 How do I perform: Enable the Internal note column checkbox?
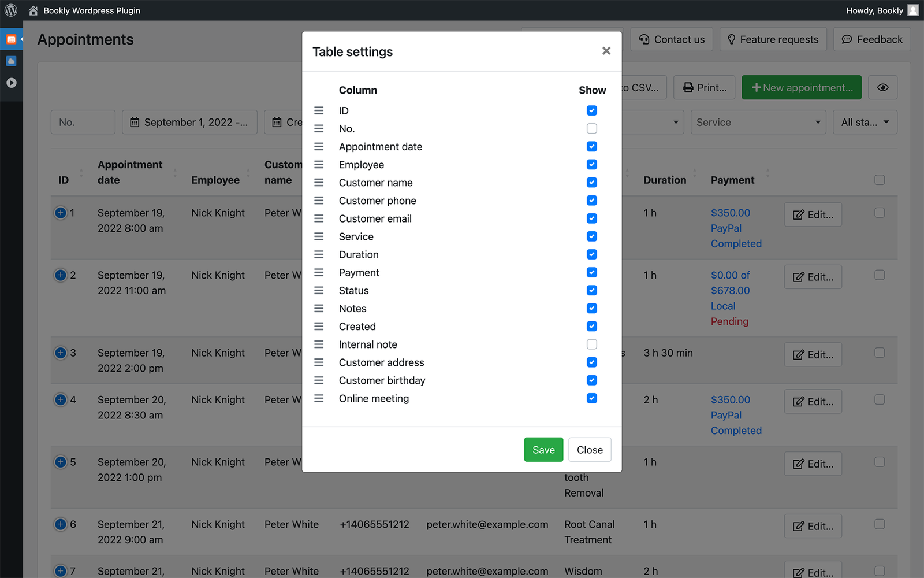[591, 344]
